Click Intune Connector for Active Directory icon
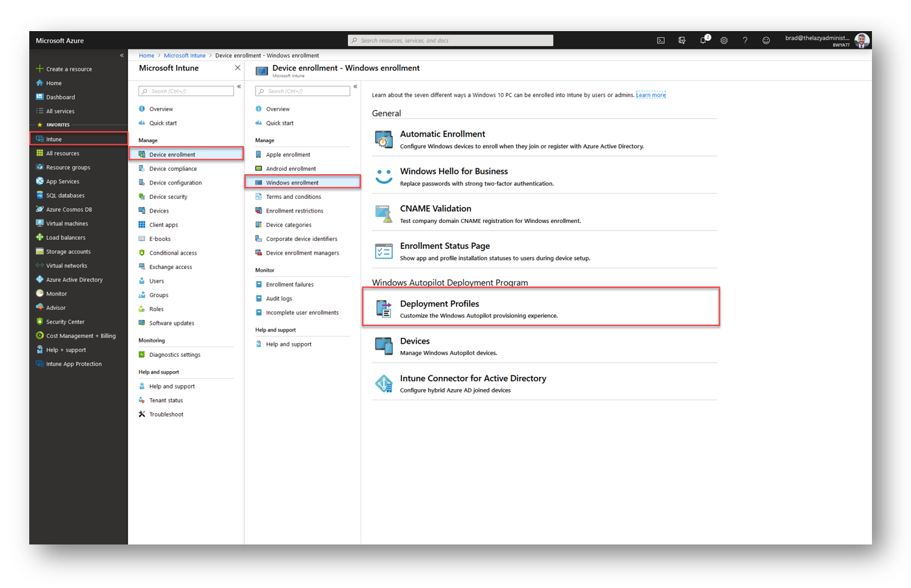Screen dimensions: 911x588 click(384, 383)
